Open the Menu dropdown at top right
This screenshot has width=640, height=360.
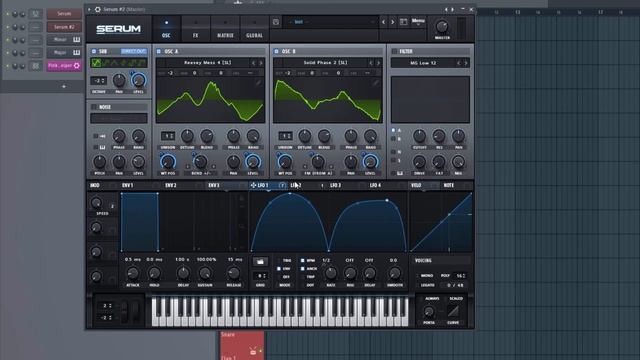click(x=418, y=21)
